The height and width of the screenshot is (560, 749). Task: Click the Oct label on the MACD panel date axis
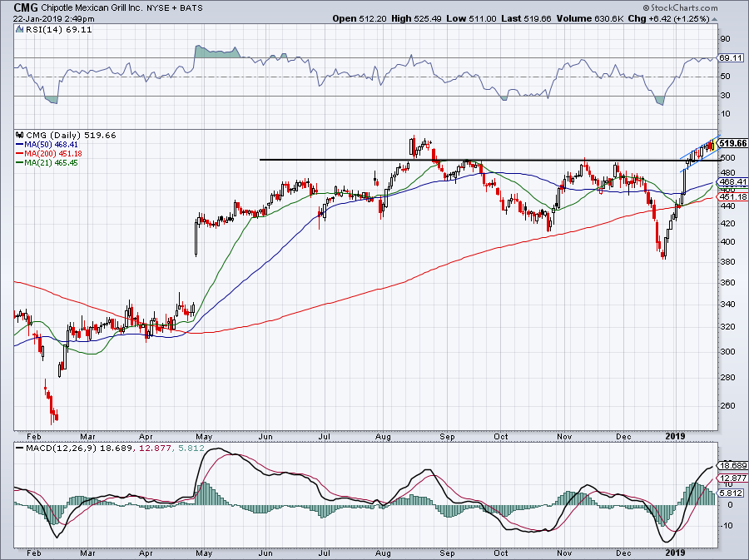click(501, 553)
